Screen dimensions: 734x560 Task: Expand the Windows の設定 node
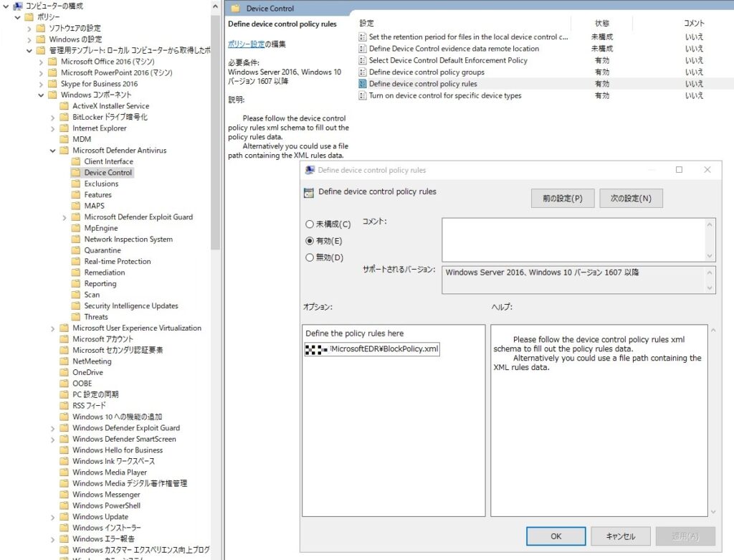pyautogui.click(x=29, y=39)
